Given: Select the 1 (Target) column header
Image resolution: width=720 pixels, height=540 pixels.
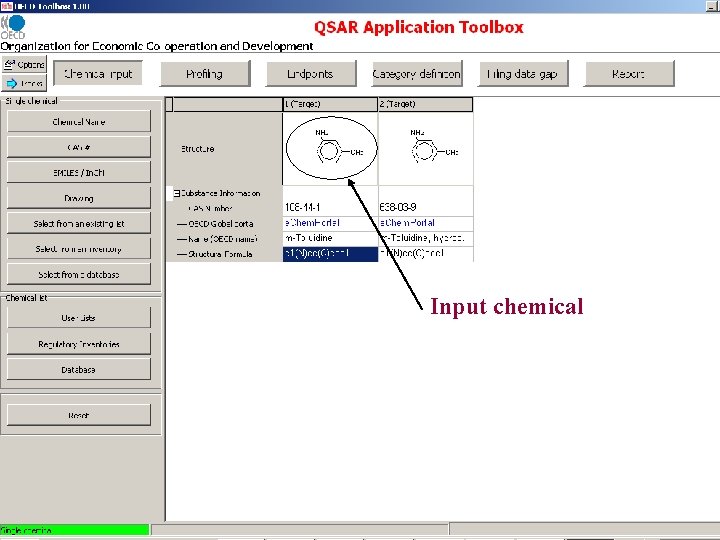Looking at the screenshot, I should [330, 104].
